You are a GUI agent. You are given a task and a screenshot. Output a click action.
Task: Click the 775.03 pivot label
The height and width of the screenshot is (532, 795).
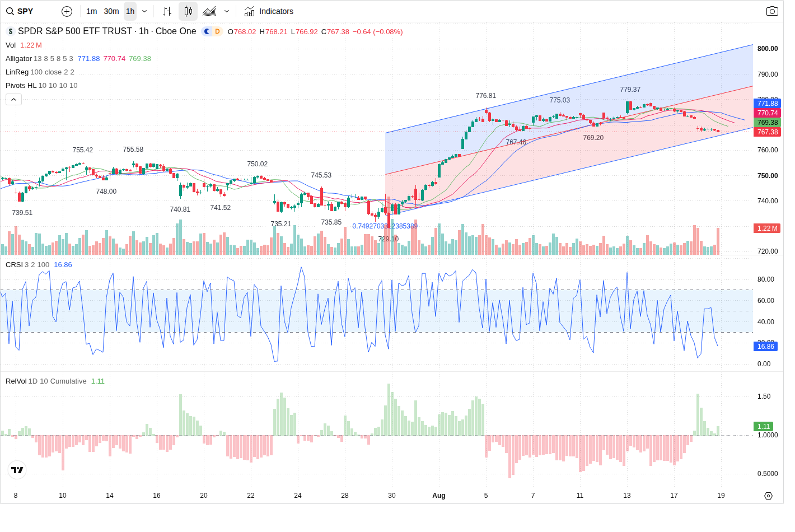560,100
